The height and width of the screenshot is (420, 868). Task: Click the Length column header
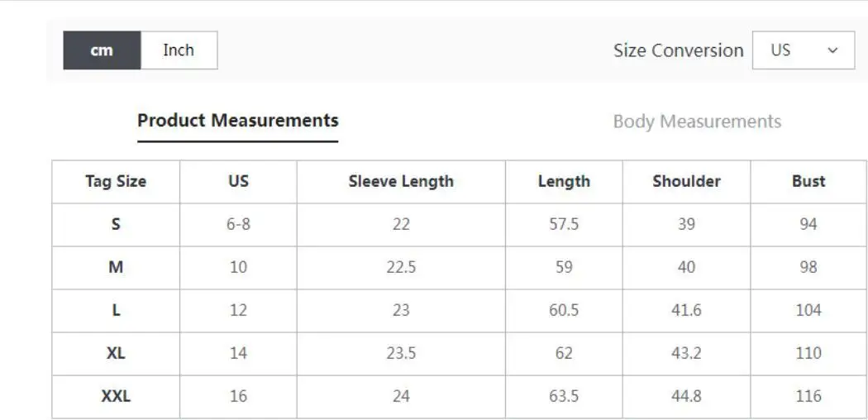[564, 181]
